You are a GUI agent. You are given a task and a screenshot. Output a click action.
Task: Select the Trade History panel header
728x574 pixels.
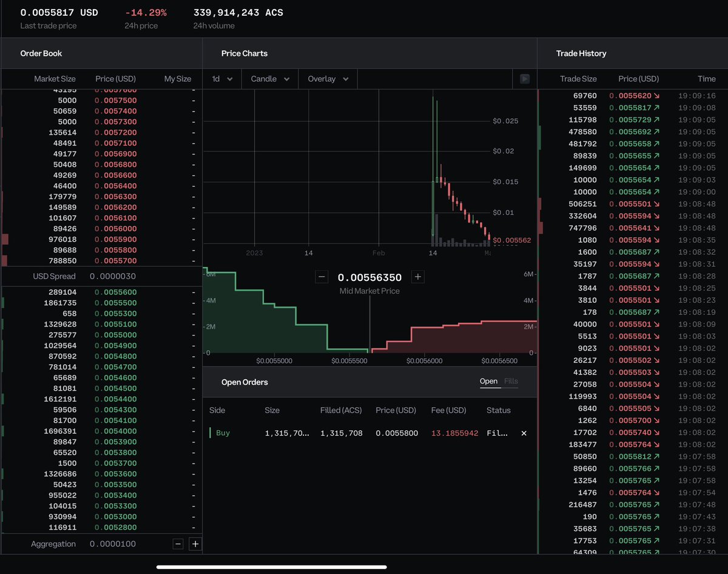pos(581,53)
